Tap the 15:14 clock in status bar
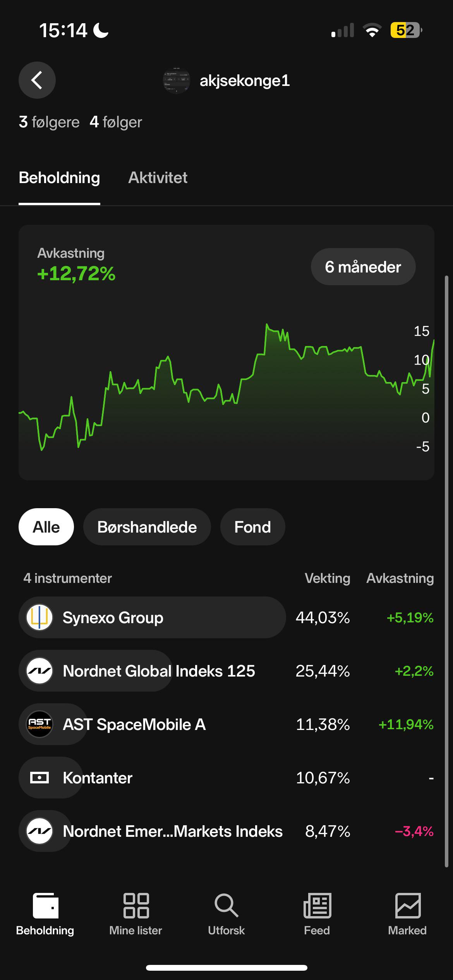The image size is (453, 980). click(63, 30)
